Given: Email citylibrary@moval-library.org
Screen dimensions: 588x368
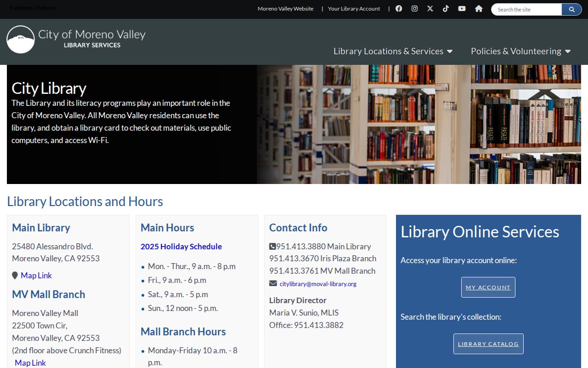Looking at the screenshot, I should coord(318,284).
